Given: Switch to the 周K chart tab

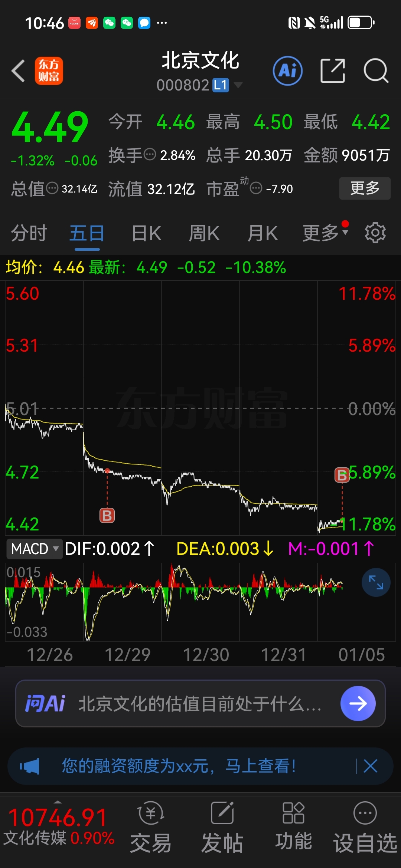Looking at the screenshot, I should click(204, 233).
